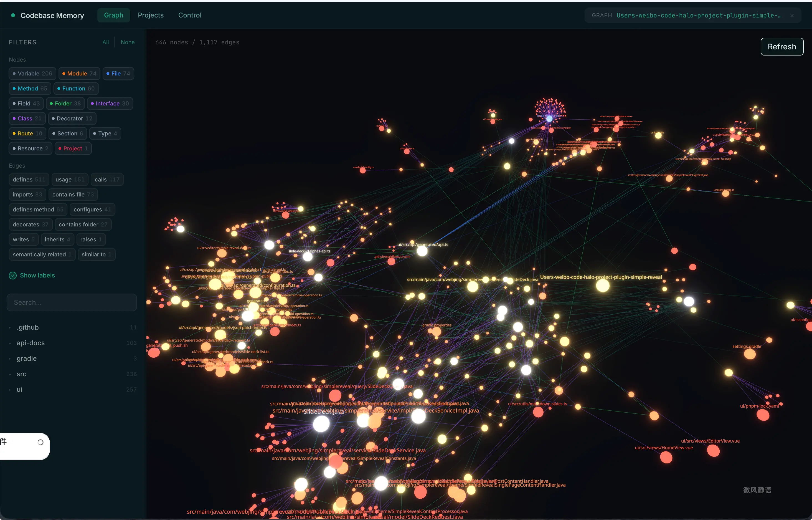Toggle the Function node filter
This screenshot has width=812, height=520.
click(x=76, y=89)
